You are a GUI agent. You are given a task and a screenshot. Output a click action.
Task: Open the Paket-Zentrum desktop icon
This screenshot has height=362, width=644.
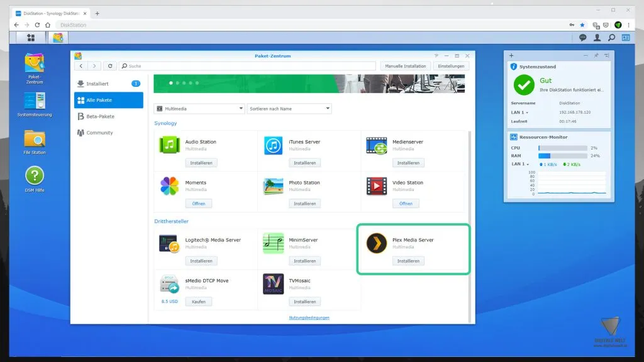pos(35,68)
